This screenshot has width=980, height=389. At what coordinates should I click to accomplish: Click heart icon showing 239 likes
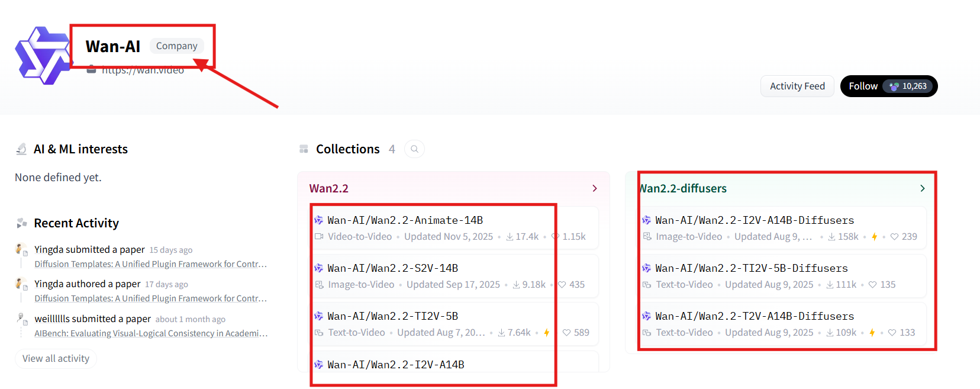tap(894, 237)
